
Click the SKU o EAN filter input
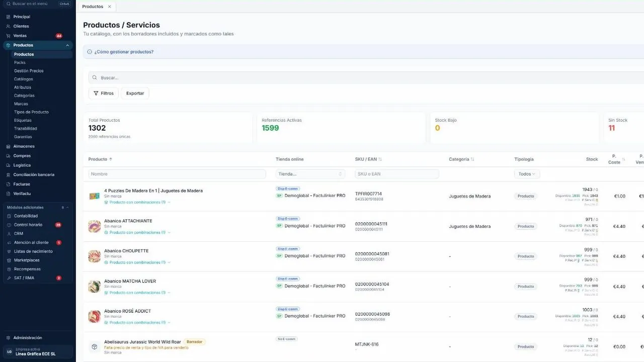(x=397, y=174)
